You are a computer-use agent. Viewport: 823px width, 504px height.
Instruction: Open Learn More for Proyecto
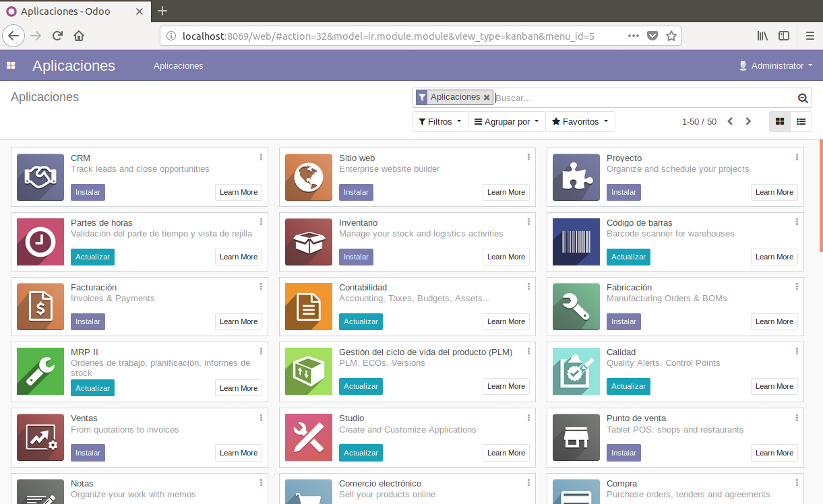[x=774, y=192]
